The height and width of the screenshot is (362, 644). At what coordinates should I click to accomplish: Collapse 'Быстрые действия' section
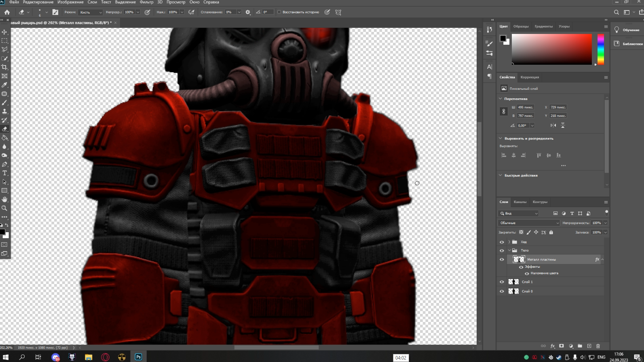[x=500, y=176]
